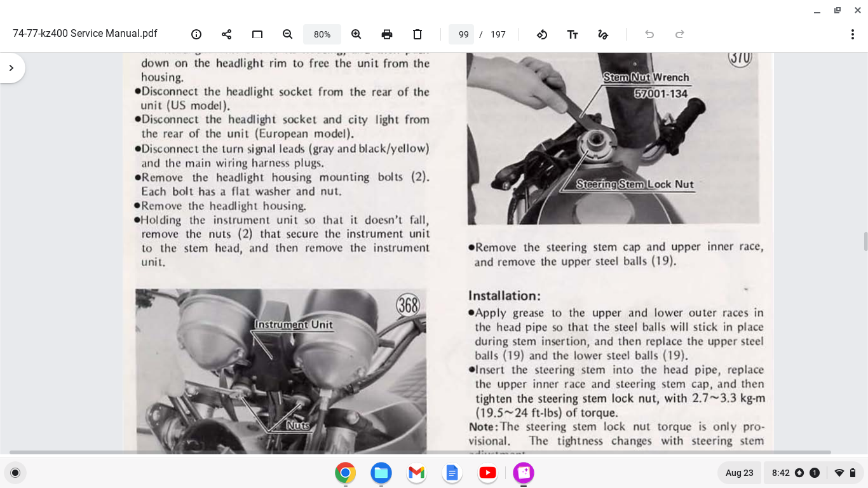
Task: Click the redo arrow
Action: pyautogui.click(x=680, y=34)
